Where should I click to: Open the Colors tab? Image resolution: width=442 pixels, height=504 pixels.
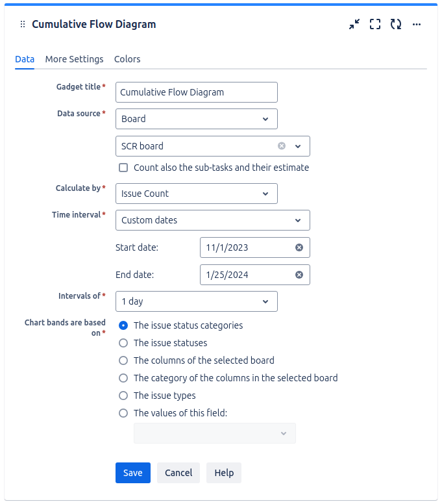click(x=127, y=59)
